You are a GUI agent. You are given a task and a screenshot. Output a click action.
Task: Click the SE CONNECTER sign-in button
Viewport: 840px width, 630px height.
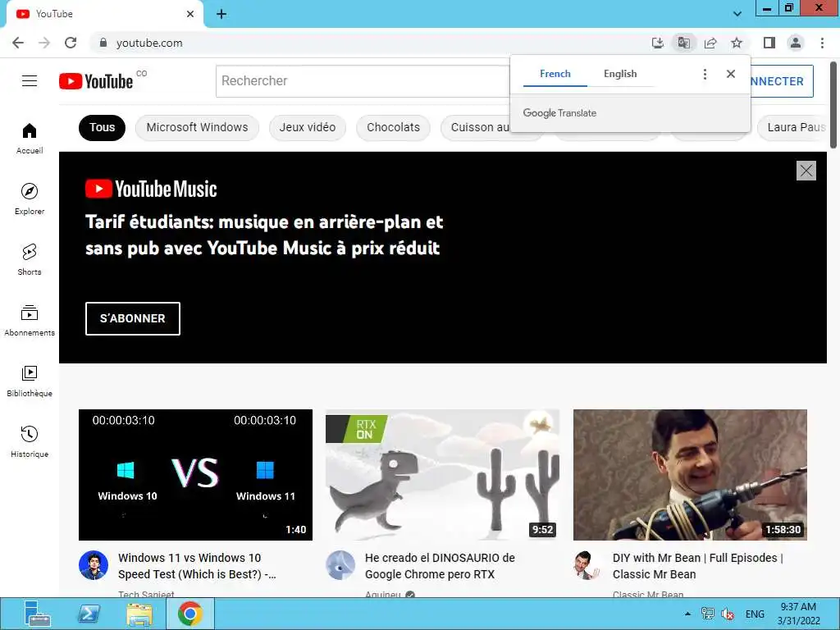pos(782,81)
